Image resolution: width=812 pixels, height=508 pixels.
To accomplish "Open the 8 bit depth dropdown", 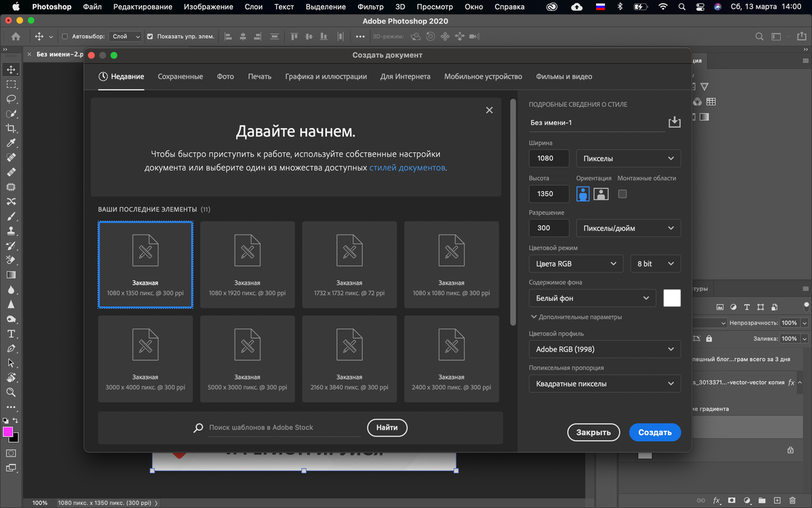I will (x=655, y=263).
